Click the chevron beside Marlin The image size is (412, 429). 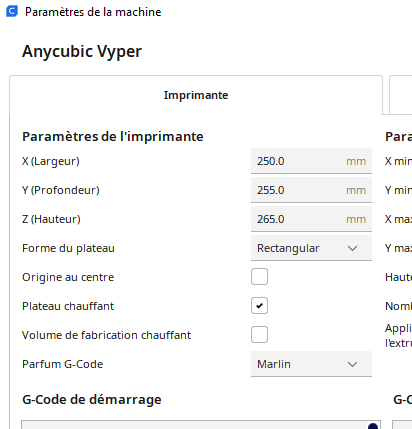tap(352, 364)
